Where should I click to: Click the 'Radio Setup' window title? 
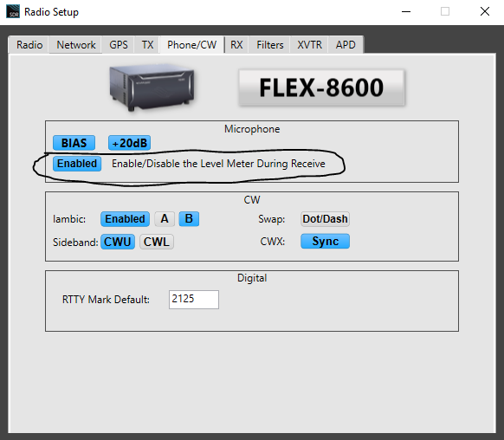51,12
